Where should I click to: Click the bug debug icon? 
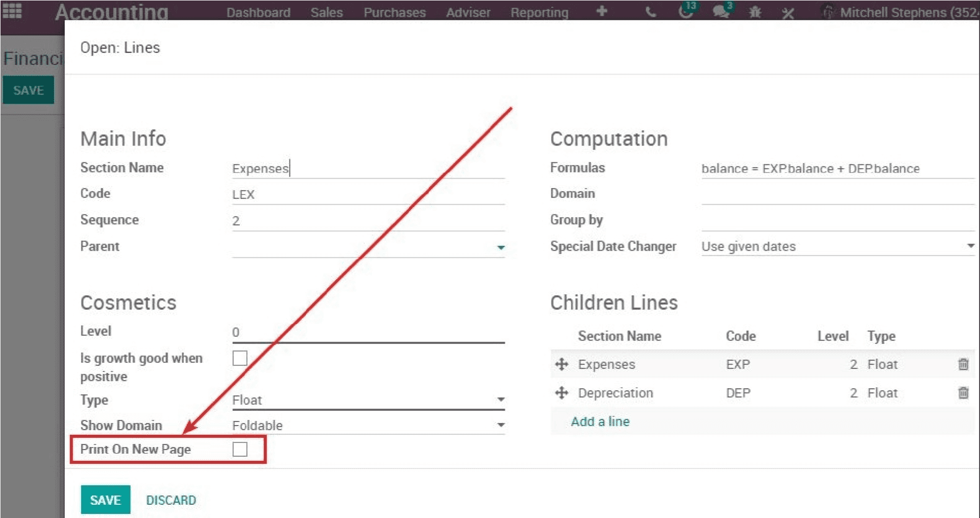(x=755, y=12)
